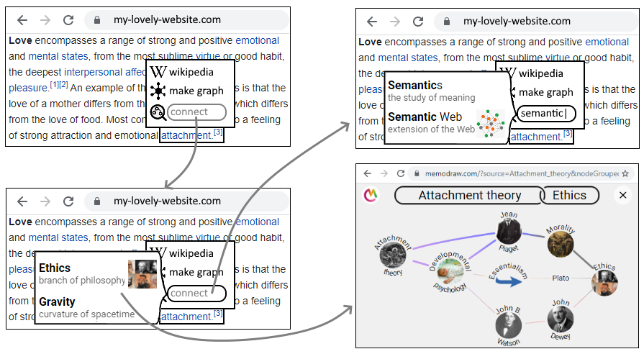Reload page in top-right browser window
Viewport: 644px width, 354px height.
point(417,22)
